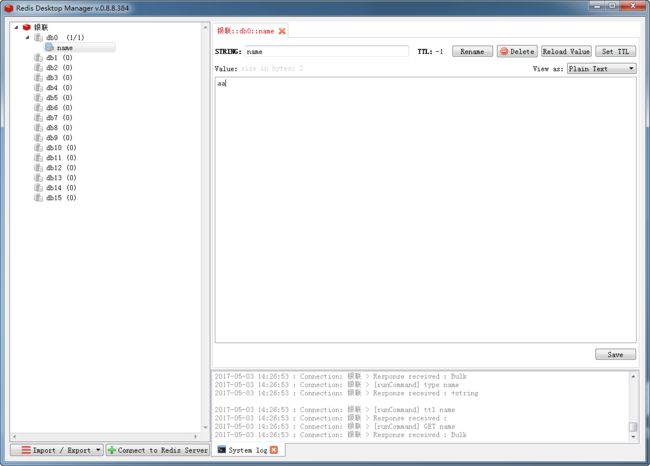This screenshot has width=650, height=466.
Task: Click the db10 database icon
Action: 38,148
